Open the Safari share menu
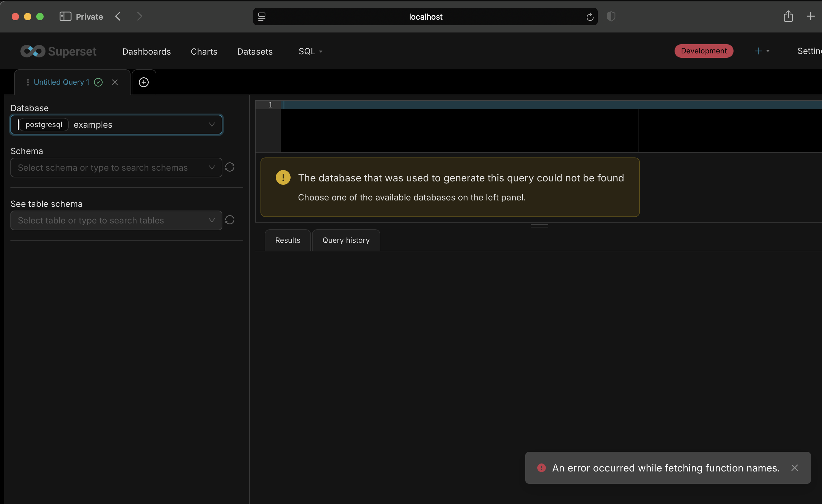Image resolution: width=822 pixels, height=504 pixels. point(788,16)
